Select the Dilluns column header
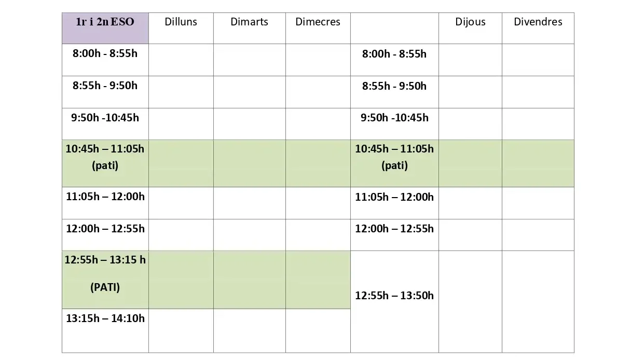Screen dimensions: 644x362 pyautogui.click(x=181, y=28)
